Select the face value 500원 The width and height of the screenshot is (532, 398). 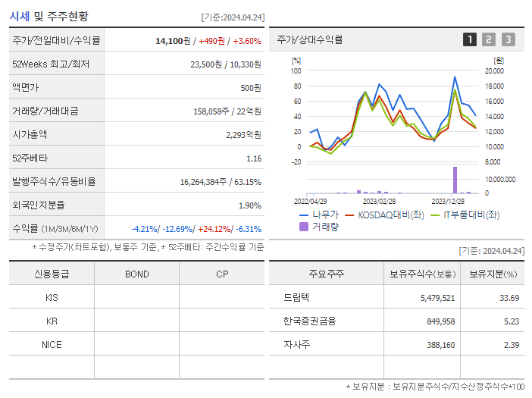(251, 88)
